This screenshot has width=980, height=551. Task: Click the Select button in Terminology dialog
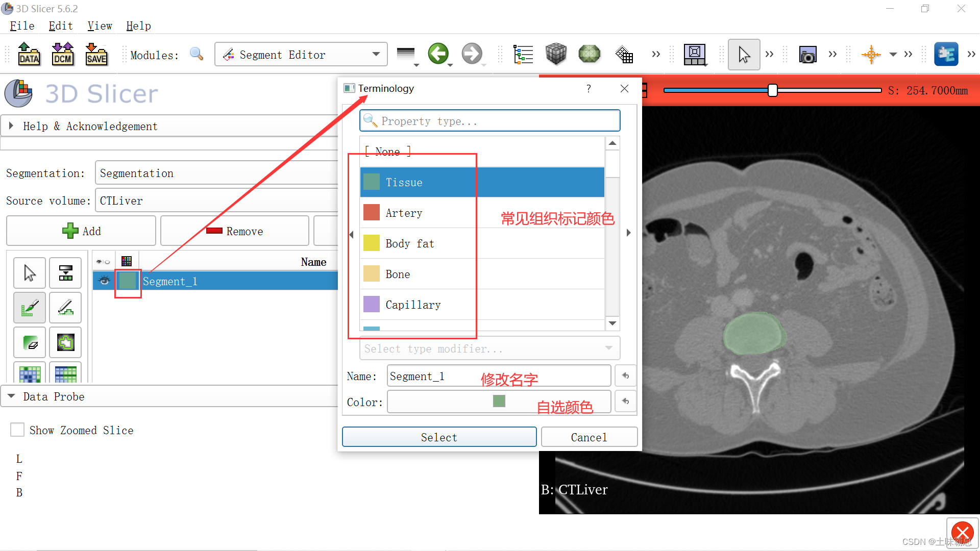click(438, 437)
